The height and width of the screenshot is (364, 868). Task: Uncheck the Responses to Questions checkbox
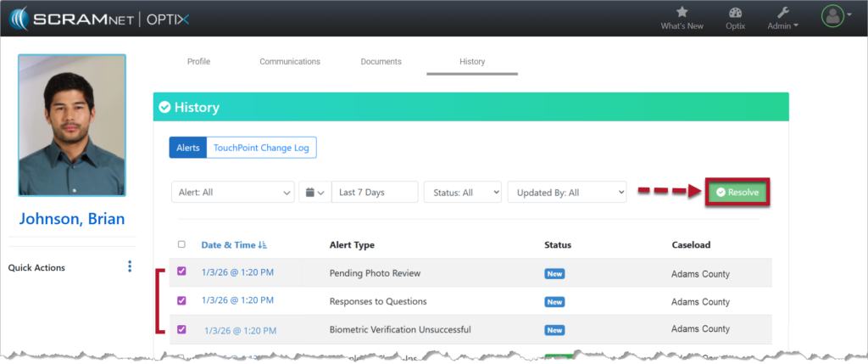(x=181, y=300)
